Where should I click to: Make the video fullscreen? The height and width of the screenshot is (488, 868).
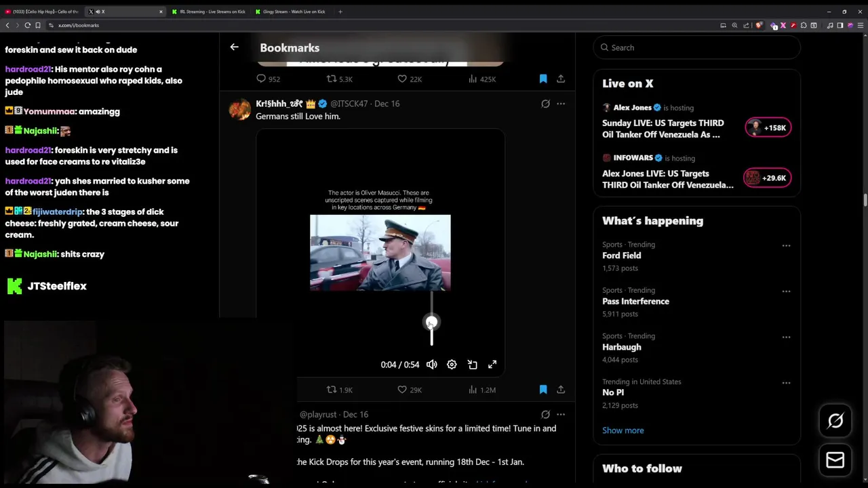pyautogui.click(x=492, y=365)
